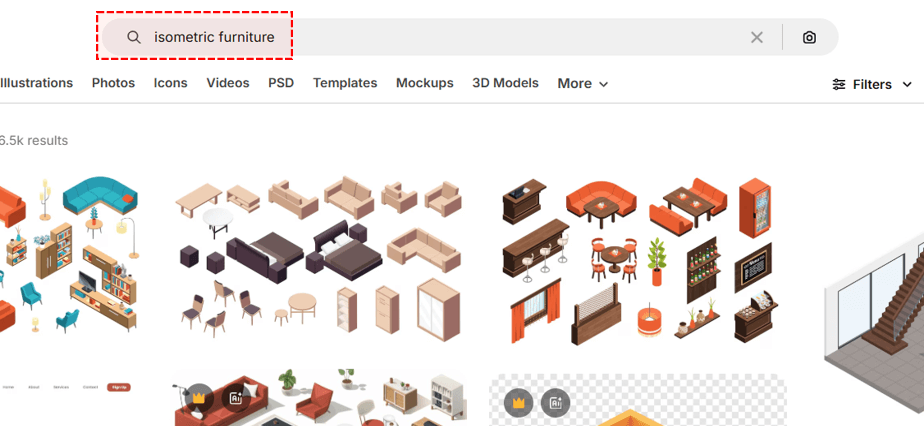Click premium crown badge on living room image
The height and width of the screenshot is (426, 924).
click(x=199, y=398)
